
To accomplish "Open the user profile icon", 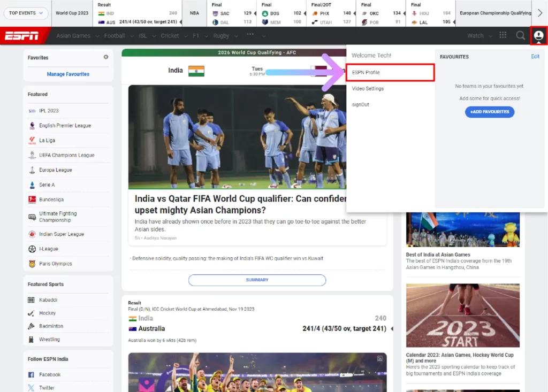I will pos(538,35).
